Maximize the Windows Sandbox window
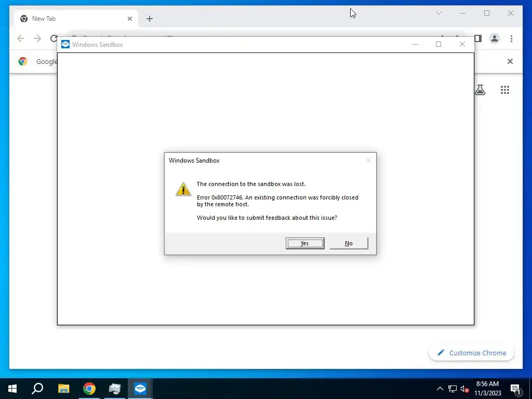 [x=438, y=45]
